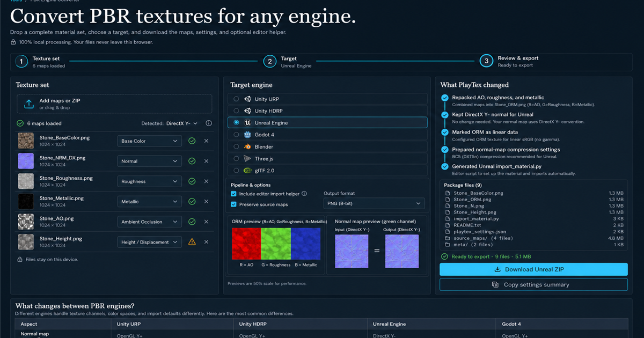Screen dimensions: 644x338
Task: Click the Unreal Engine logo icon
Action: [x=247, y=123]
